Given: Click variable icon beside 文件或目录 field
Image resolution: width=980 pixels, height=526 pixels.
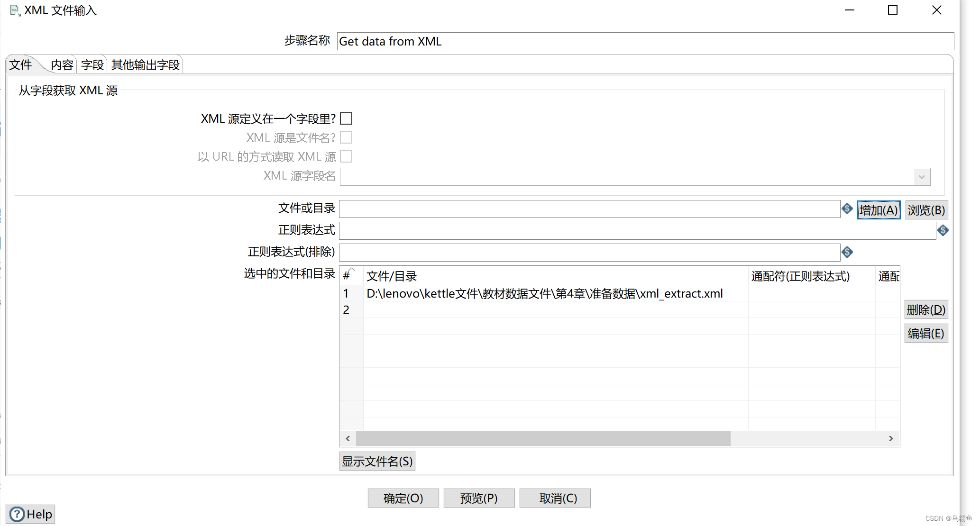Looking at the screenshot, I should (847, 209).
